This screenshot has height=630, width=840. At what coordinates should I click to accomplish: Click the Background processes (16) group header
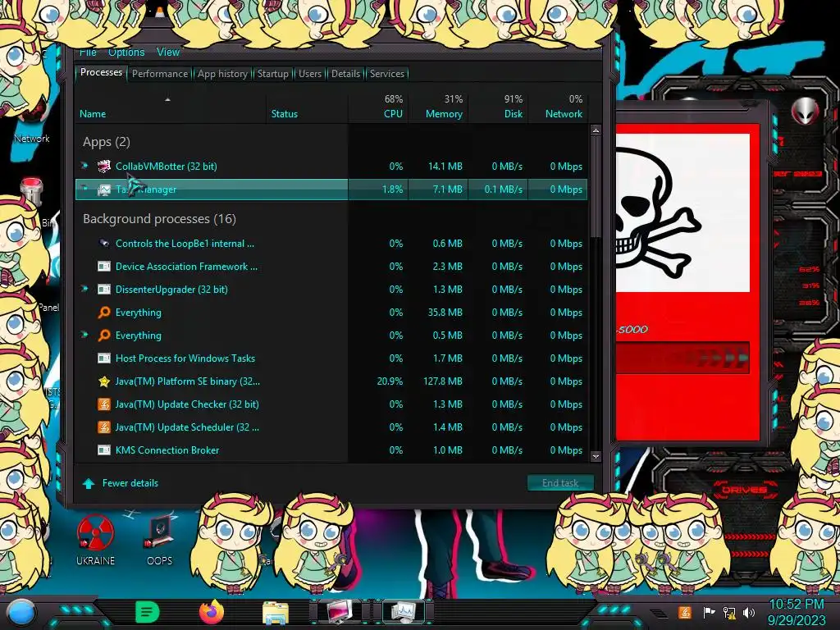159,219
